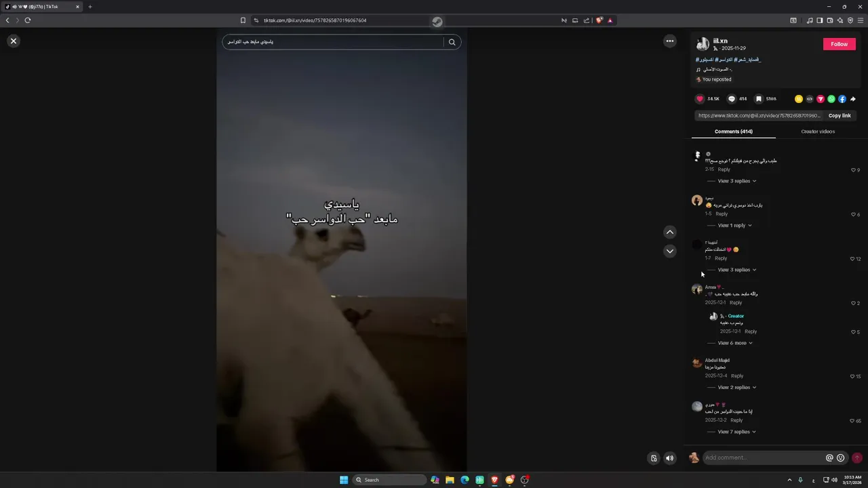The image size is (868, 488).
Task: Open more share options arrow
Action: coord(853,99)
